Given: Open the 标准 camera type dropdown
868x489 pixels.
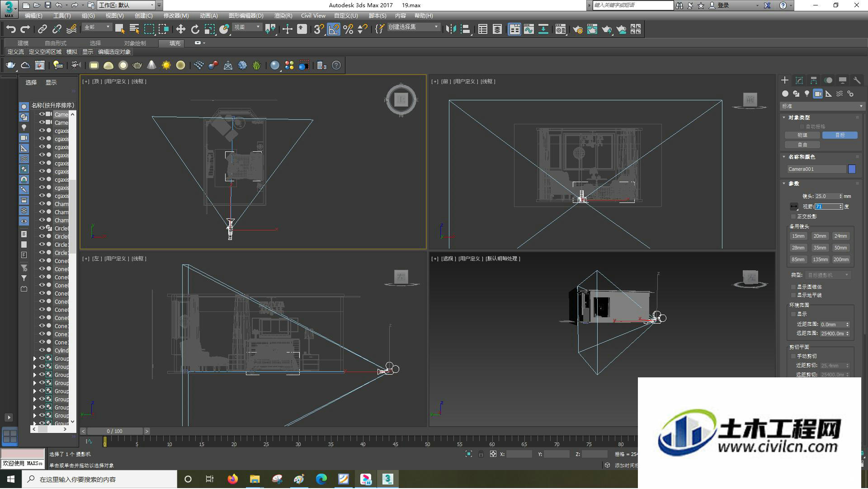Looking at the screenshot, I should coord(822,106).
